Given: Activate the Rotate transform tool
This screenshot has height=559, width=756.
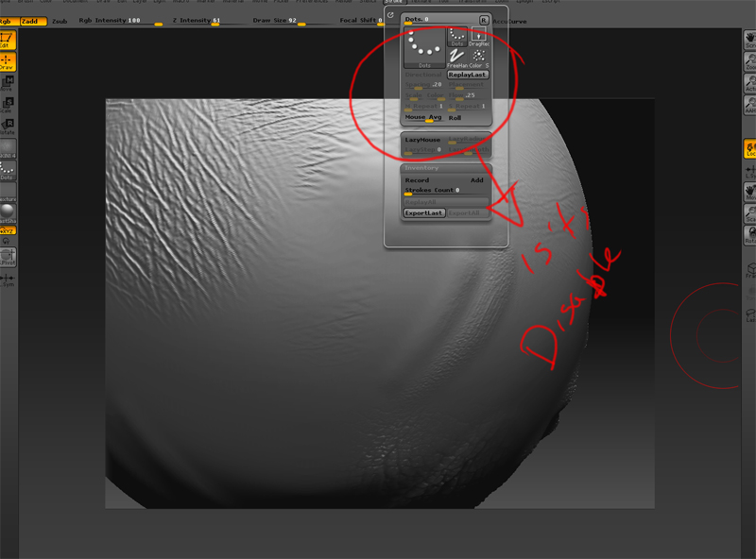Looking at the screenshot, I should pyautogui.click(x=8, y=127).
